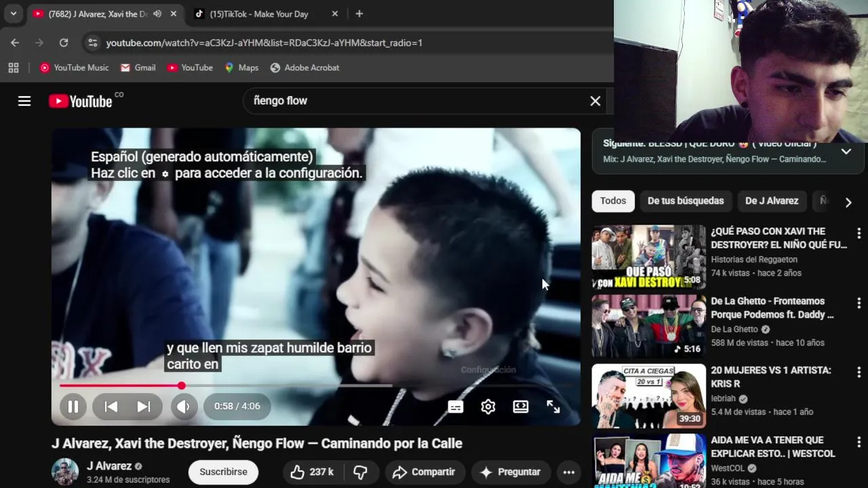Screen dimensions: 868x488
Task: View site information icon in address bar
Action: tap(94, 43)
